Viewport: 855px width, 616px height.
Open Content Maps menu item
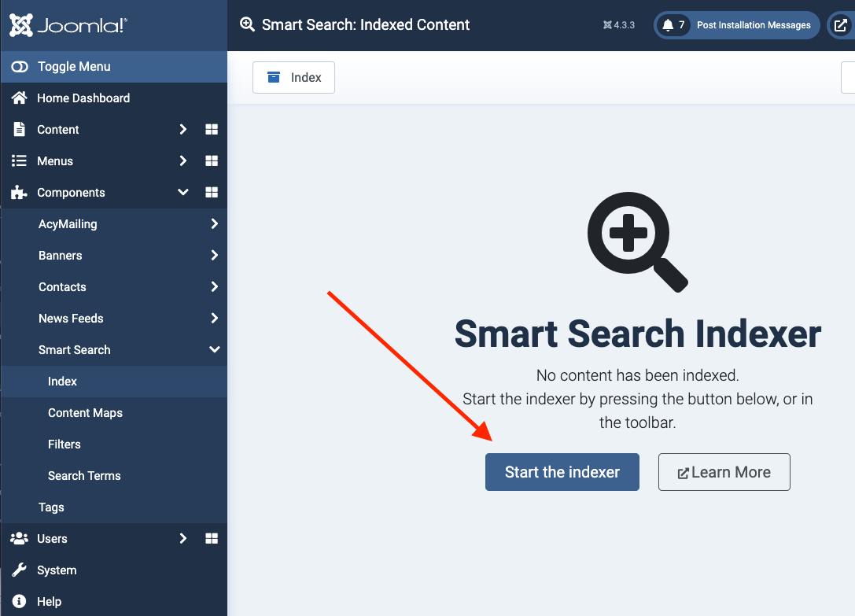[85, 413]
